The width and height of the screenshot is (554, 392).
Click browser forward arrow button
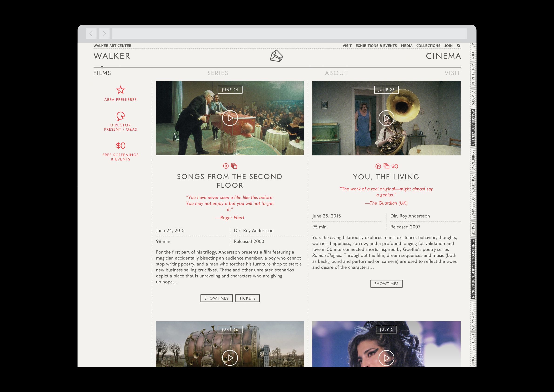pyautogui.click(x=104, y=34)
